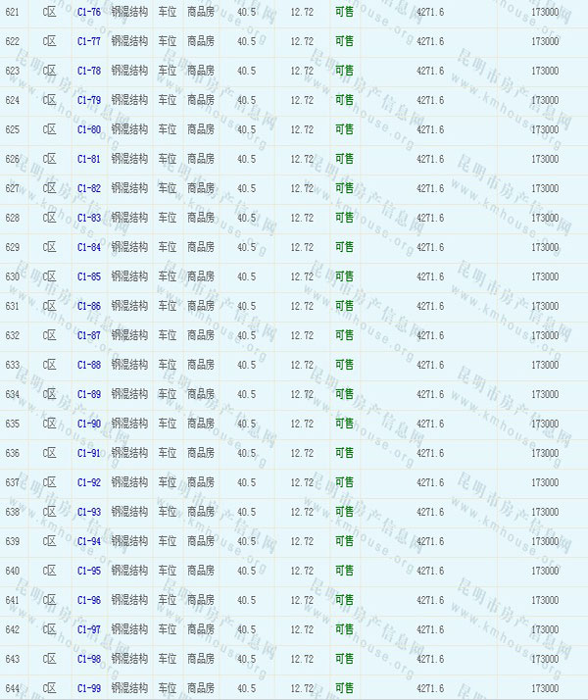Click row number 644 cell

[13, 688]
